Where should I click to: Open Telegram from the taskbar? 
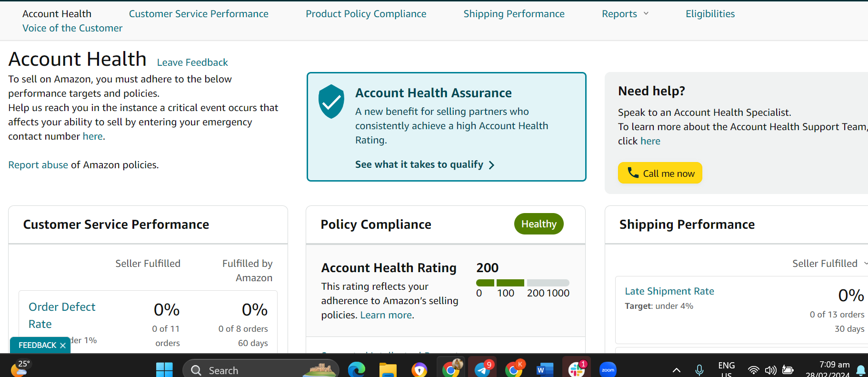(x=483, y=368)
